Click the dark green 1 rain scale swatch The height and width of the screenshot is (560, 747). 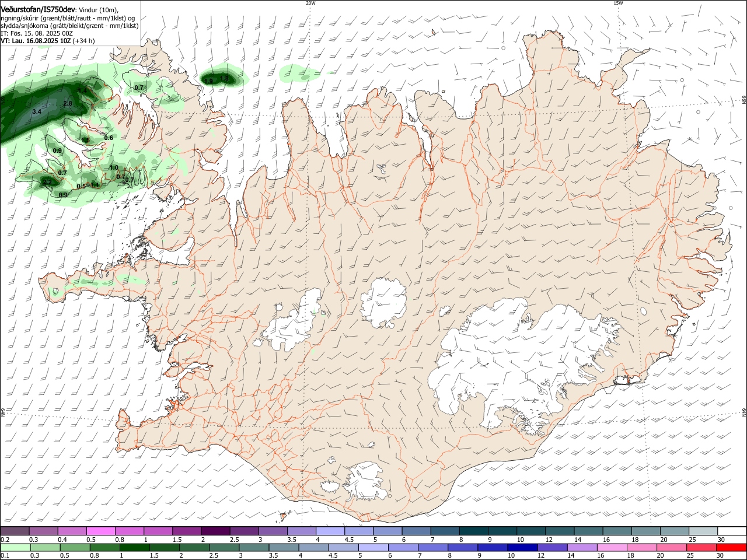(134, 547)
